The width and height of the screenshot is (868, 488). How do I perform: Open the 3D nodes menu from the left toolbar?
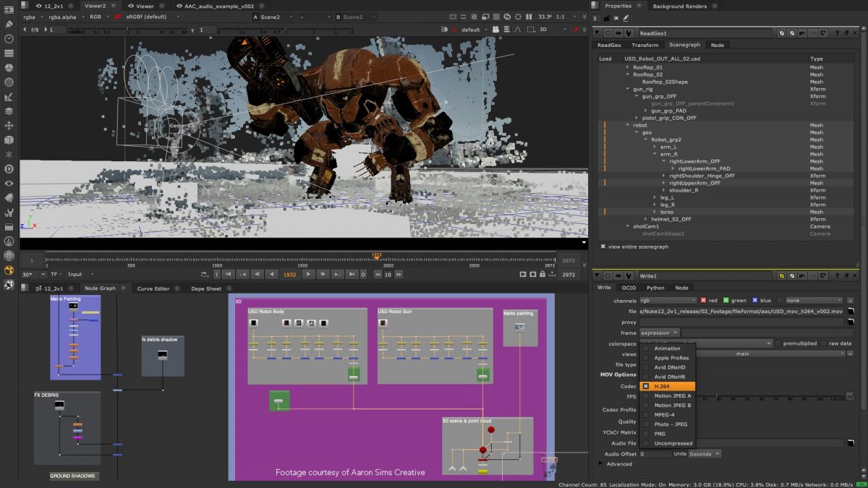10,142
